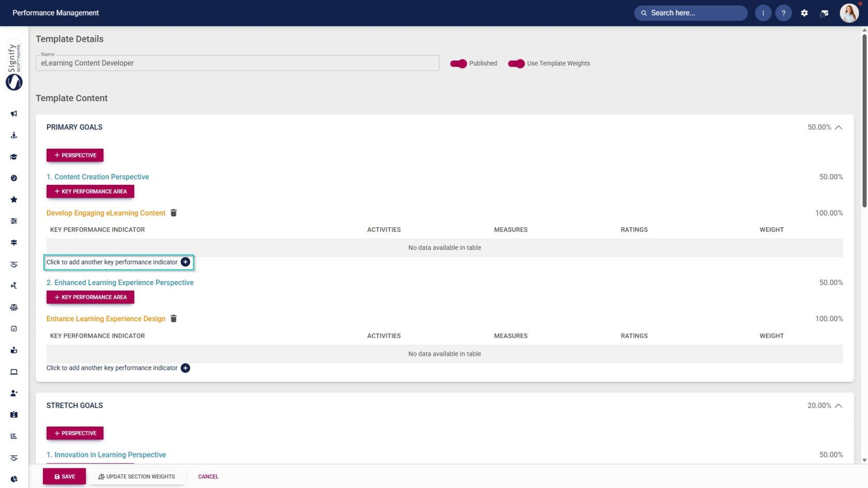868x488 pixels.
Task: Delete Develop Engaging eLearning Content via trash icon
Action: coord(174,213)
